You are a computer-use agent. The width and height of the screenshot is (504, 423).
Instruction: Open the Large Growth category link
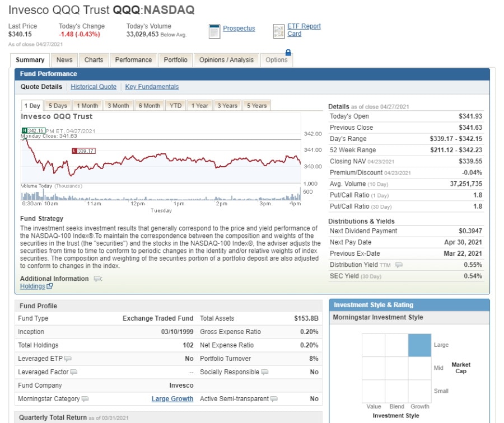pyautogui.click(x=172, y=399)
